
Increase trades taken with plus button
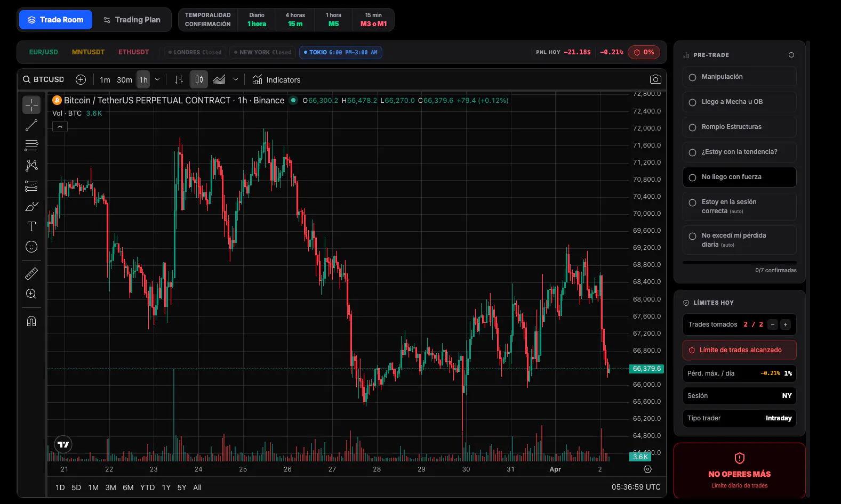(785, 324)
